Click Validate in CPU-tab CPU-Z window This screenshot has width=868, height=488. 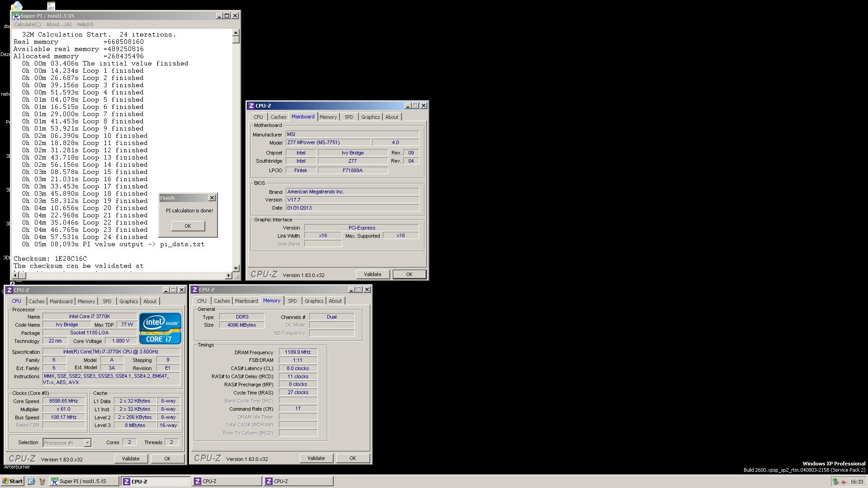(x=131, y=459)
